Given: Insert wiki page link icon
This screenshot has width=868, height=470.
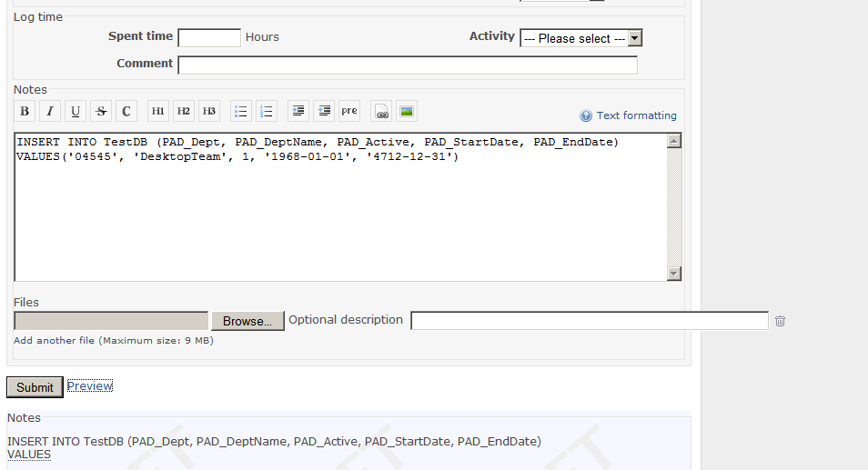Looking at the screenshot, I should point(381,111).
